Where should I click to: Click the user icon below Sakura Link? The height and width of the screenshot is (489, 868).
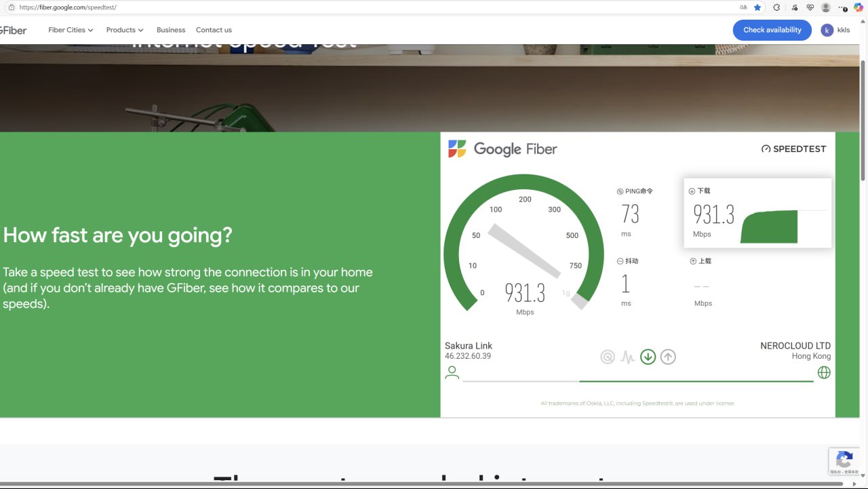pyautogui.click(x=452, y=372)
